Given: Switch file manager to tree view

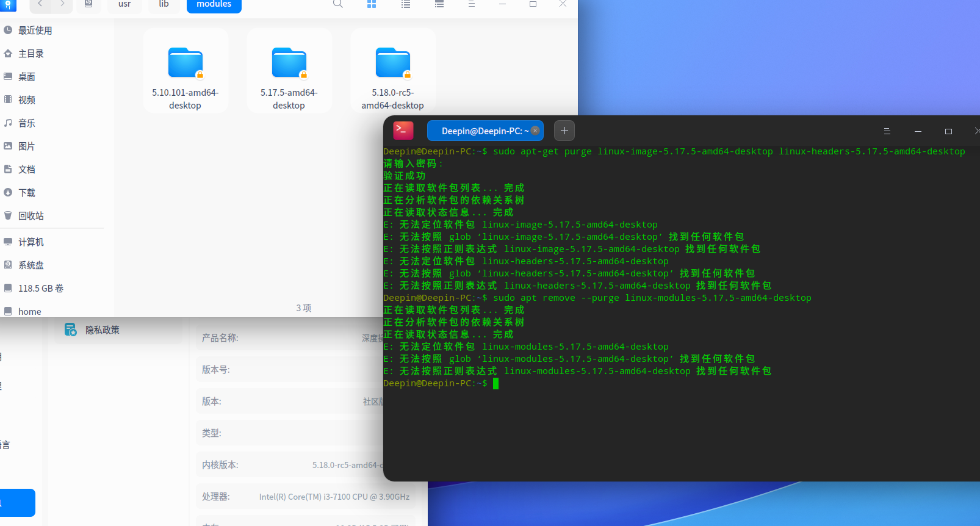Looking at the screenshot, I should tap(439, 4).
